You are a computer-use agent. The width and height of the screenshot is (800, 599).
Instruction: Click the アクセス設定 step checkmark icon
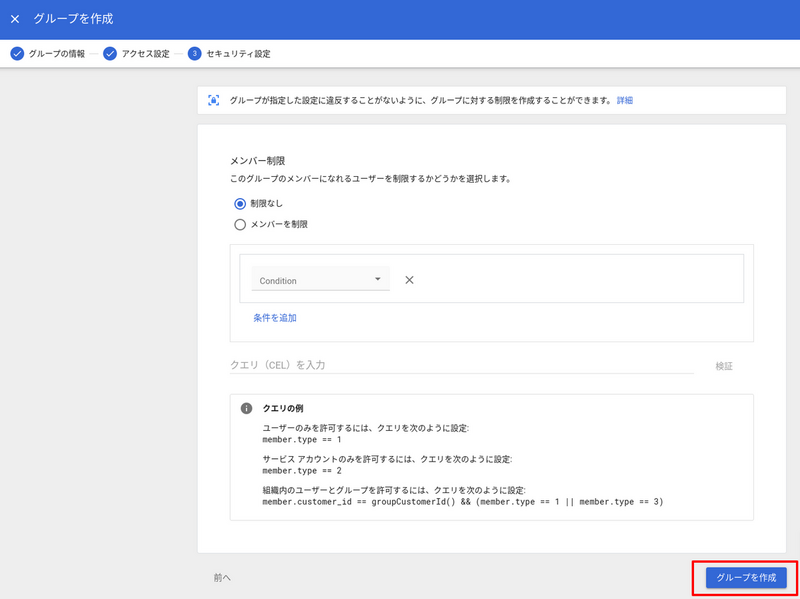(110, 54)
